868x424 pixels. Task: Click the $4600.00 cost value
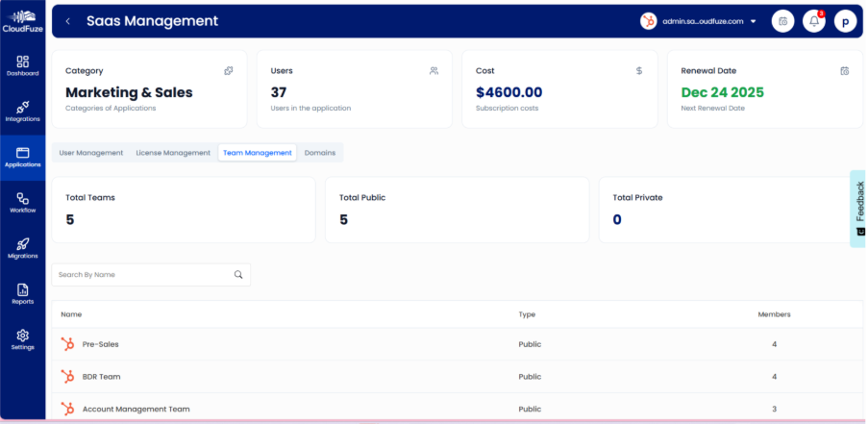point(509,92)
